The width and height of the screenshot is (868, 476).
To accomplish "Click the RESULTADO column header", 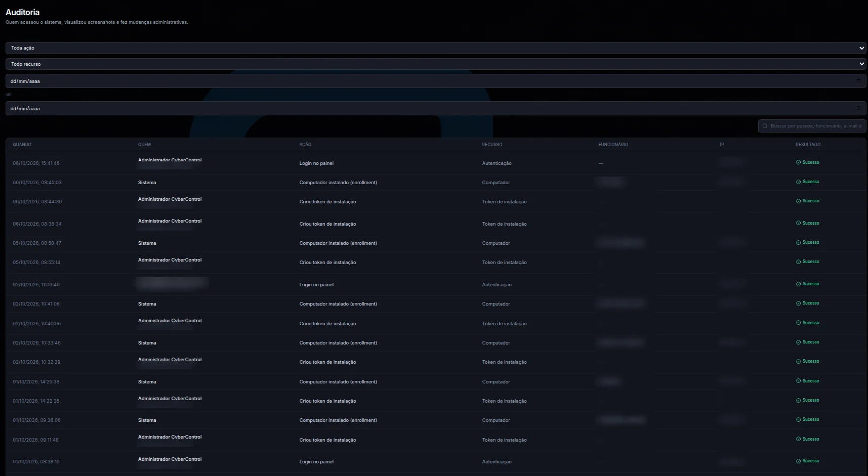I will point(808,145).
